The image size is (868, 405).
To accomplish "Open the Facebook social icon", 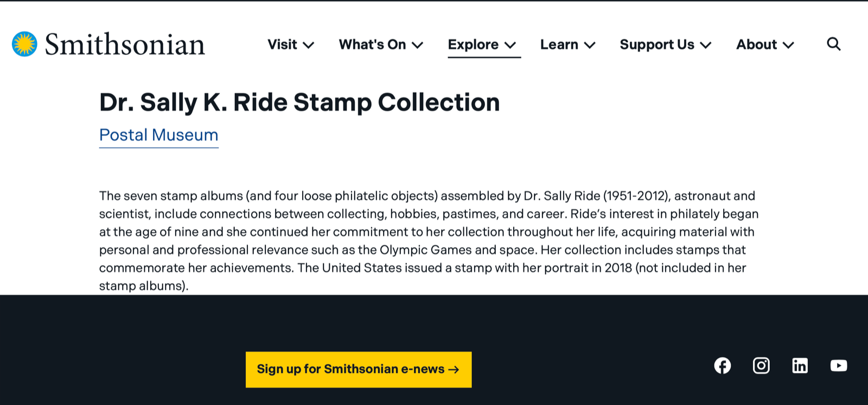I will (x=722, y=365).
